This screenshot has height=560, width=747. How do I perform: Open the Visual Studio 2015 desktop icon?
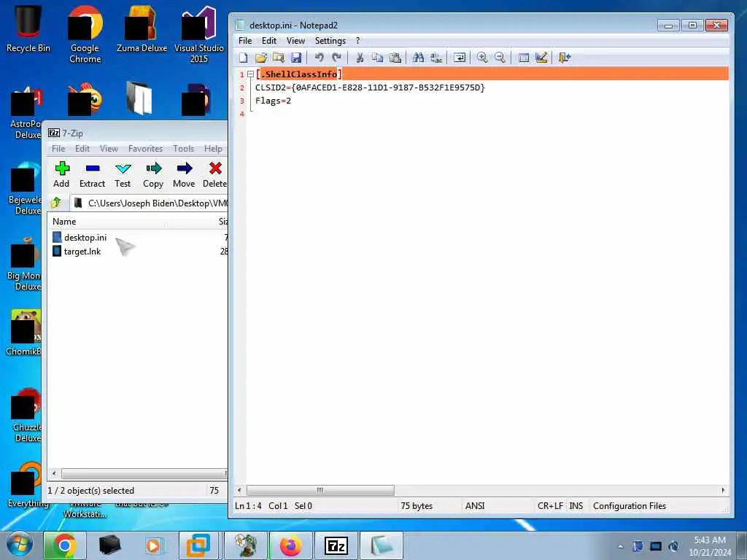click(198, 34)
